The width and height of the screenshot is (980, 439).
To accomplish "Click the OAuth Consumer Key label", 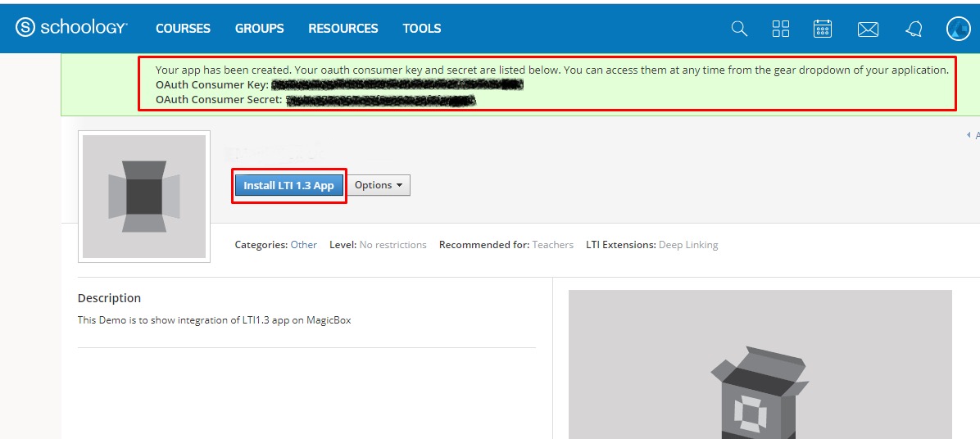I will coord(212,84).
